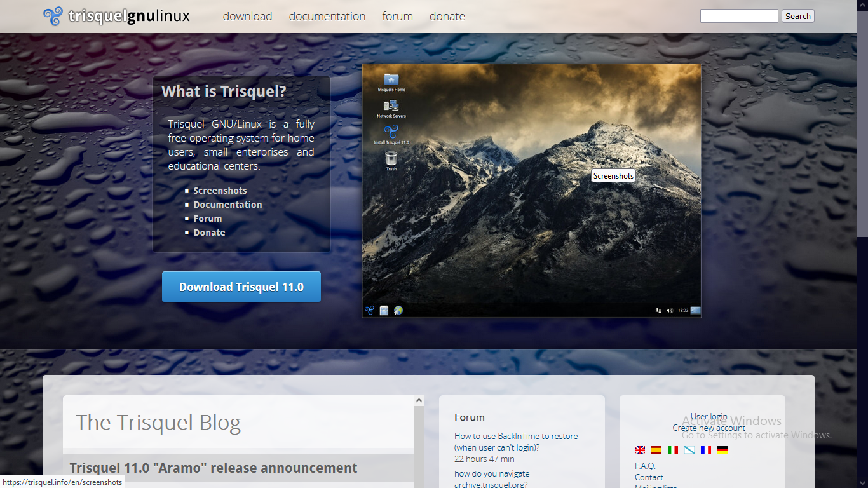The image size is (868, 488).
Task: Open forum from the top navigation
Action: [x=398, y=17]
